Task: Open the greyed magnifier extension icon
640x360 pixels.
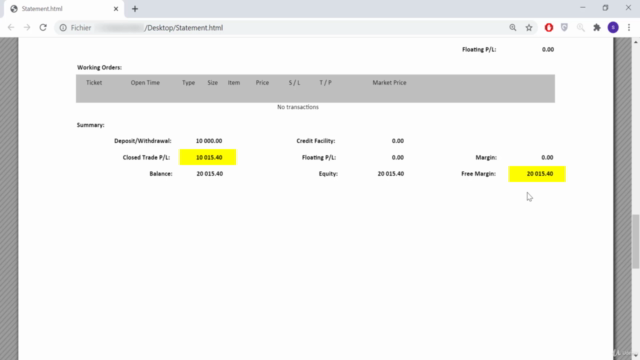Action: point(580,28)
